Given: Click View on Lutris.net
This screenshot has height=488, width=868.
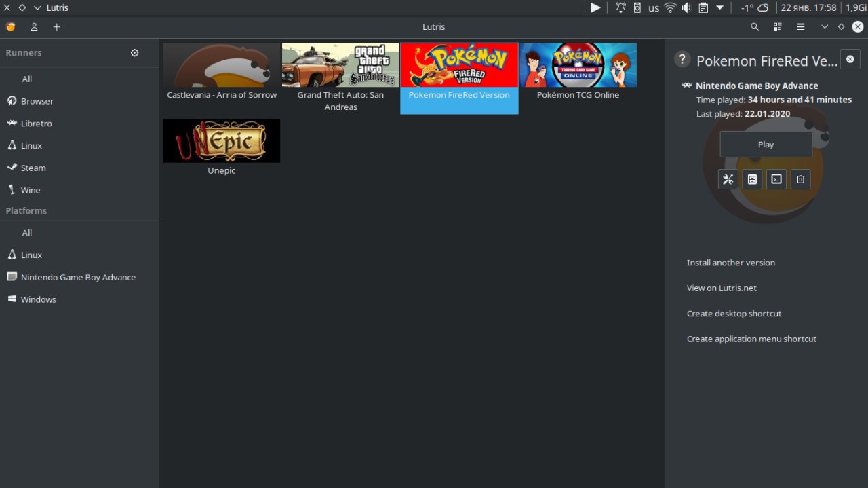Looking at the screenshot, I should point(722,288).
